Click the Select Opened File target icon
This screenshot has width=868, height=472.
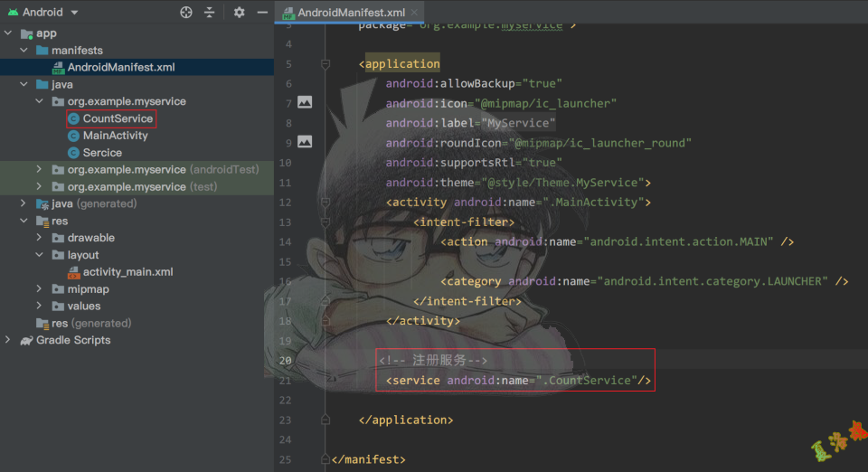pyautogui.click(x=186, y=13)
